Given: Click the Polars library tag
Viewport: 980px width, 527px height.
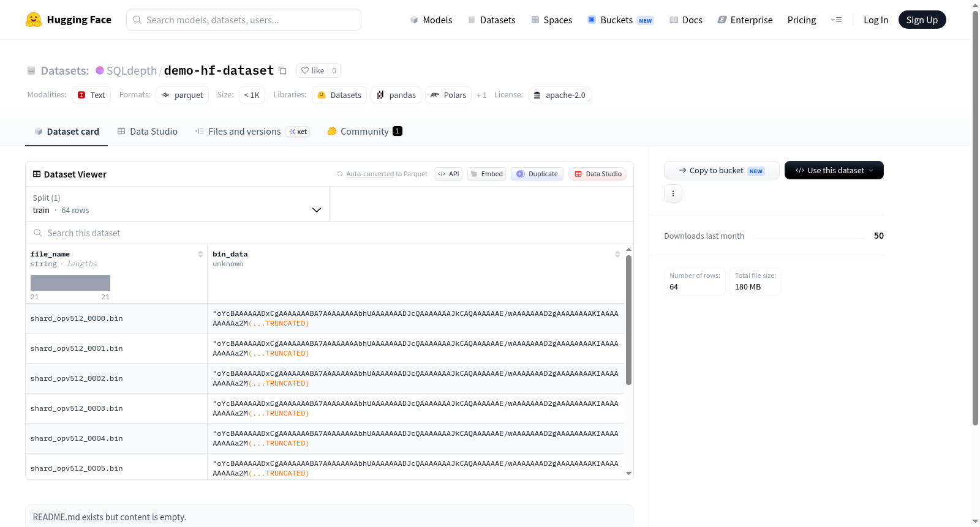Looking at the screenshot, I should click(x=448, y=95).
